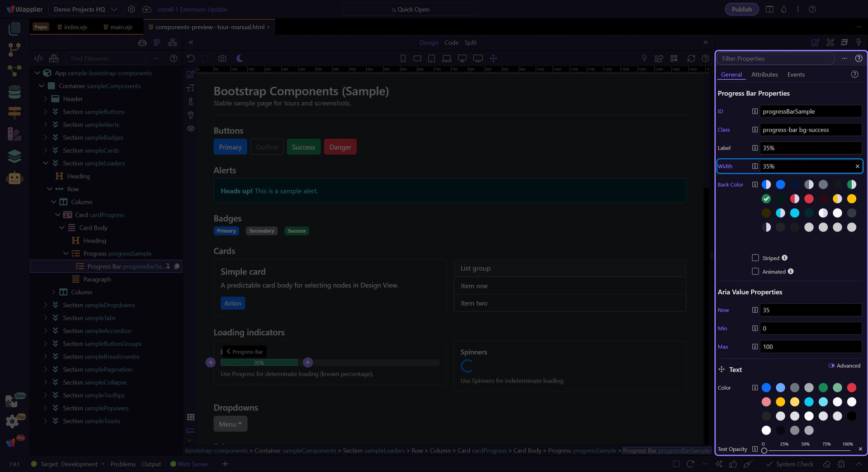Screen dimensions: 868x472
Task: Switch to Code view
Action: [x=451, y=42]
